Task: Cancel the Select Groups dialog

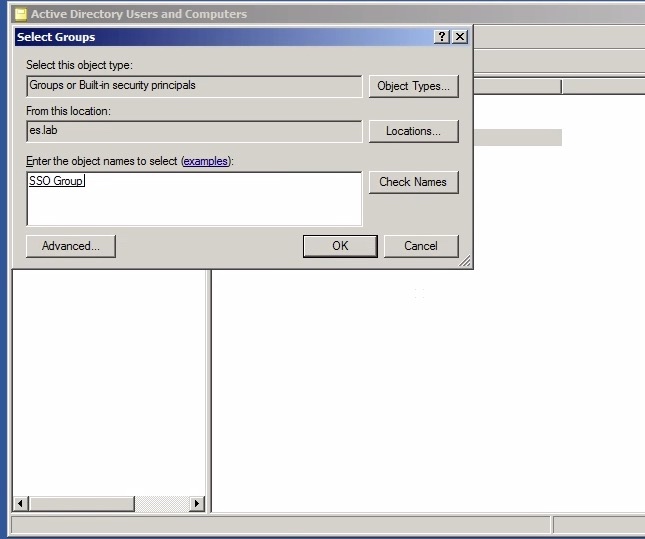Action: 421,246
